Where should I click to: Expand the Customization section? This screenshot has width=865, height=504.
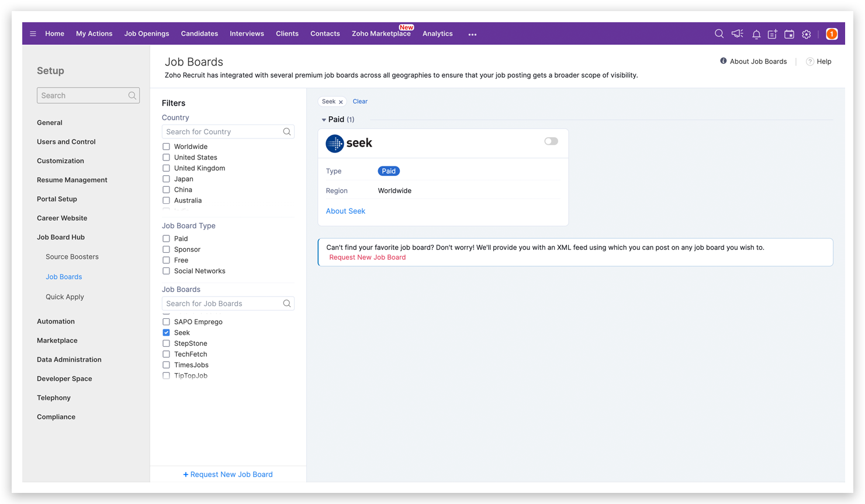[x=60, y=161]
